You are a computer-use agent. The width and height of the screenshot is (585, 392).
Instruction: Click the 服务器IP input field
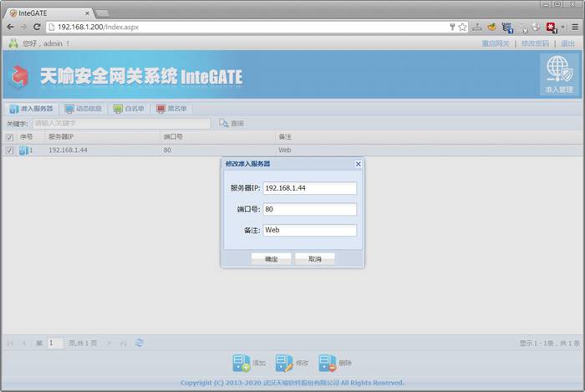310,188
